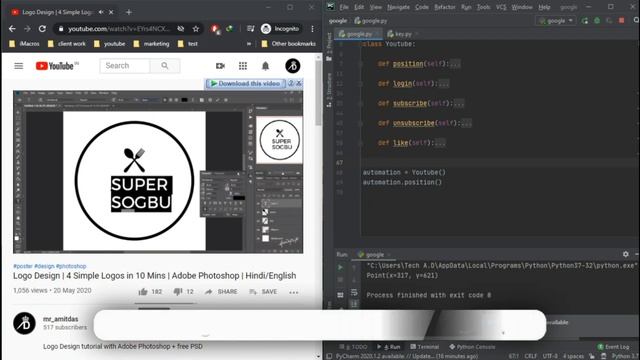
Task: Open PyCharm Edit menu
Action: 359,7
